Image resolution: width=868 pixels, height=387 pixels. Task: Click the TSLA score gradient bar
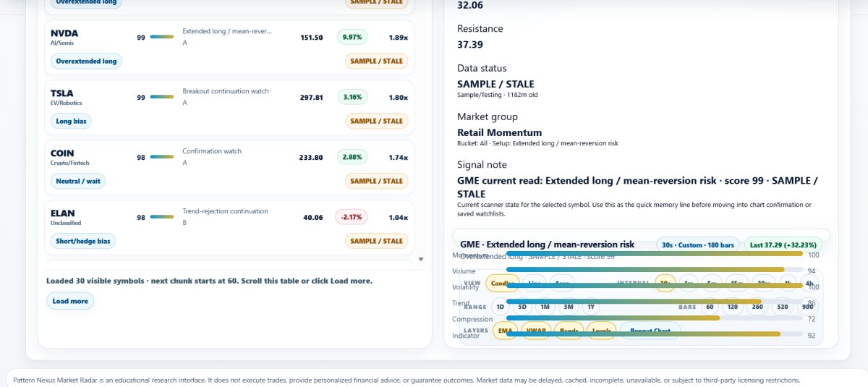point(161,97)
